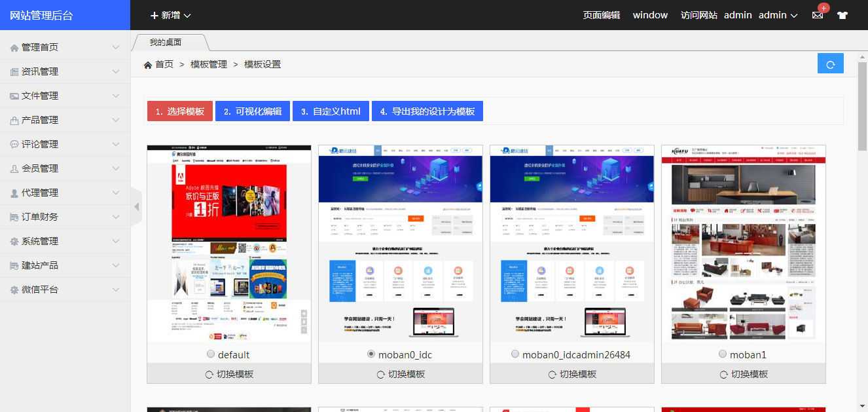Open the 新增 dropdown menu
The width and height of the screenshot is (868, 412).
point(170,15)
